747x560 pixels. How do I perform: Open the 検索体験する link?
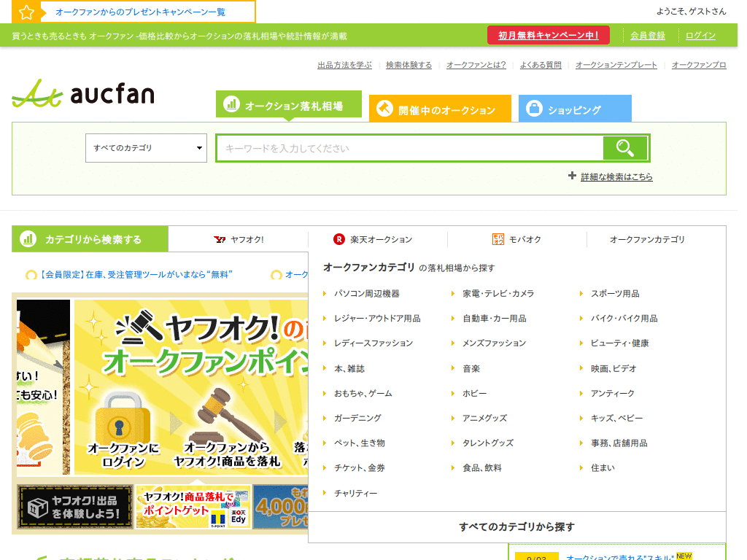[x=409, y=65]
